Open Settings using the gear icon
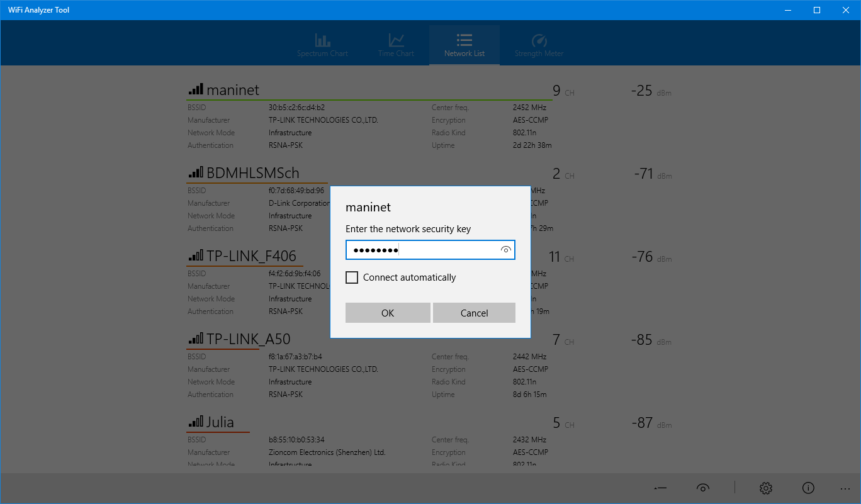This screenshot has width=861, height=504. click(x=765, y=488)
